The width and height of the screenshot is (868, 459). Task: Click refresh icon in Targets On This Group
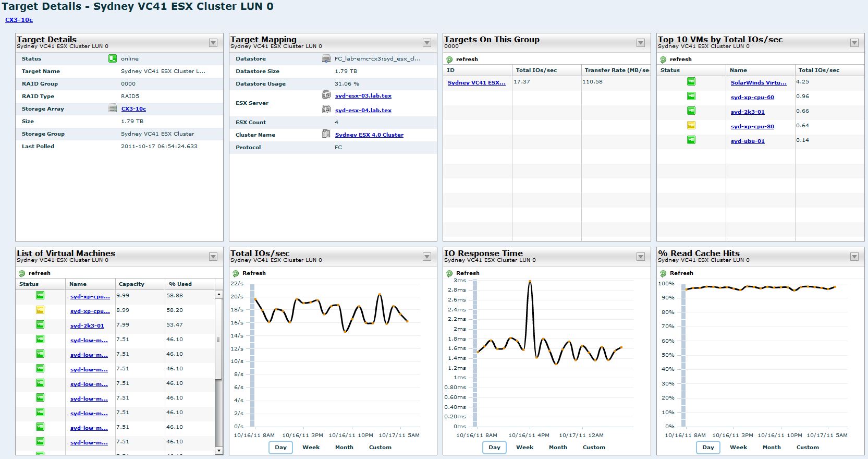tap(449, 59)
